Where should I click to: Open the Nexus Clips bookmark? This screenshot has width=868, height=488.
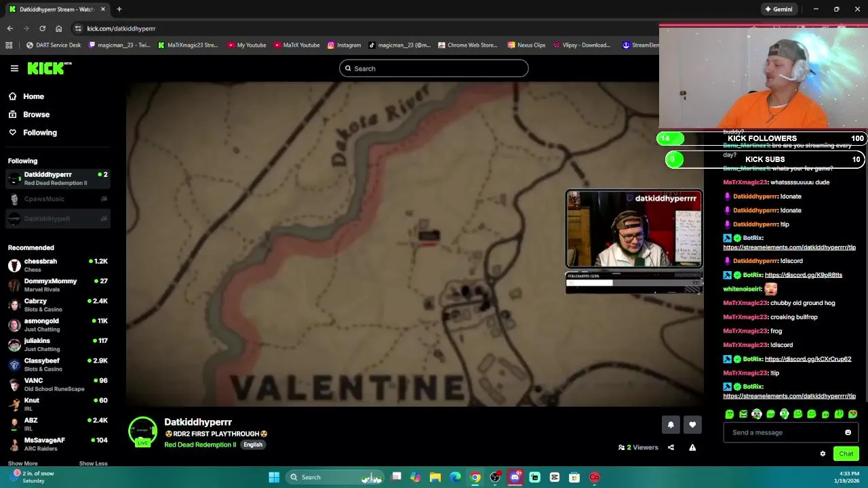point(526,45)
